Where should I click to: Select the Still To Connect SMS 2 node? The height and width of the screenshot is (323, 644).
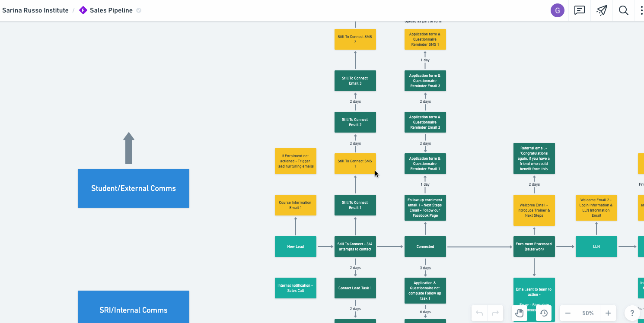coord(355,39)
